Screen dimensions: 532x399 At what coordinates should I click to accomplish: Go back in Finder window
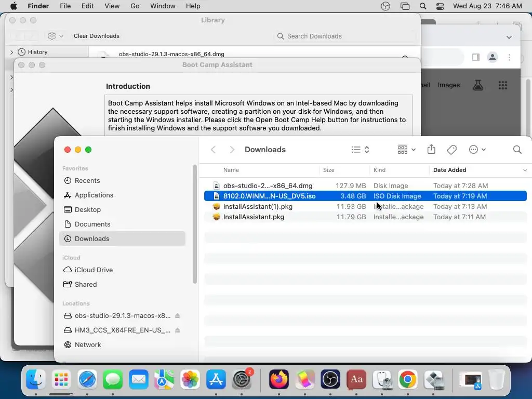coord(213,150)
